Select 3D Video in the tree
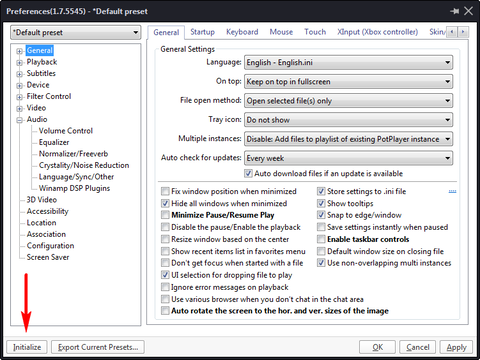This screenshot has height=360, width=480. 42,200
